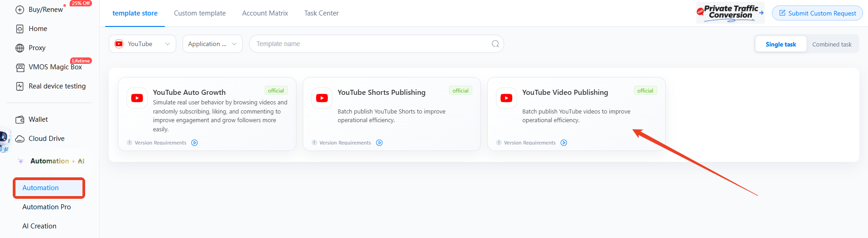Select Automation in the sidebar
The image size is (868, 238).
click(49, 188)
